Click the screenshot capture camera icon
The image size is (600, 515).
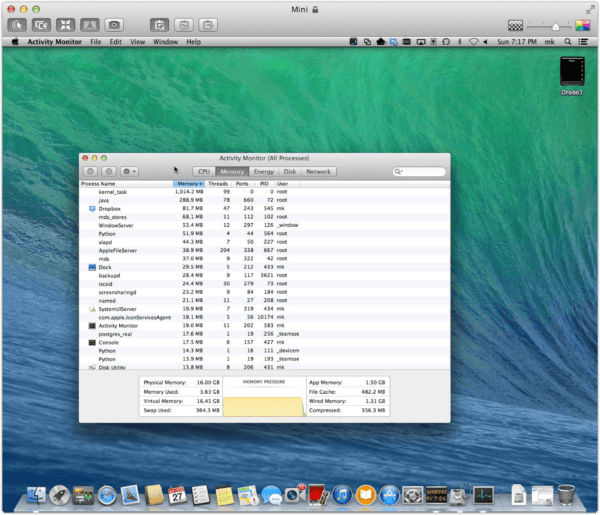click(114, 23)
